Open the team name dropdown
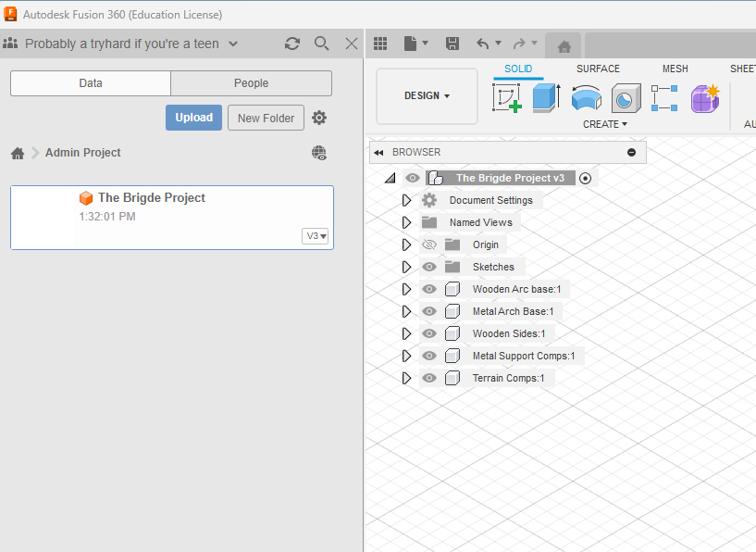Image resolution: width=756 pixels, height=552 pixels. point(233,44)
